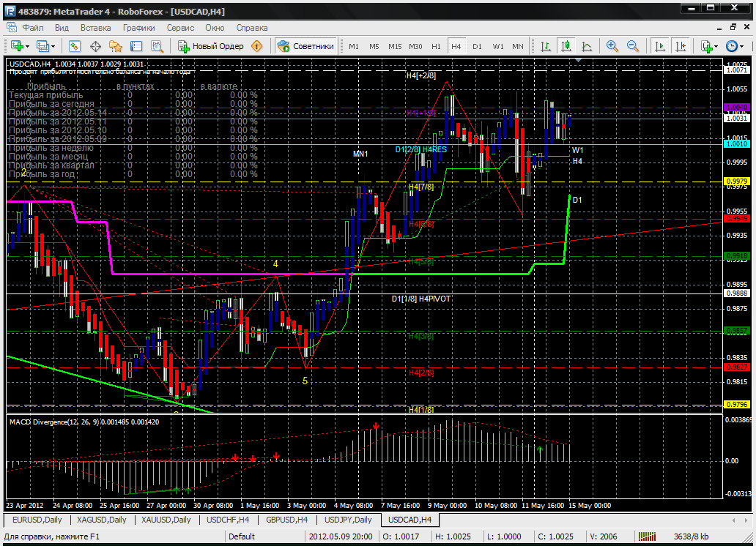Open the Сервис menu

tap(180, 28)
